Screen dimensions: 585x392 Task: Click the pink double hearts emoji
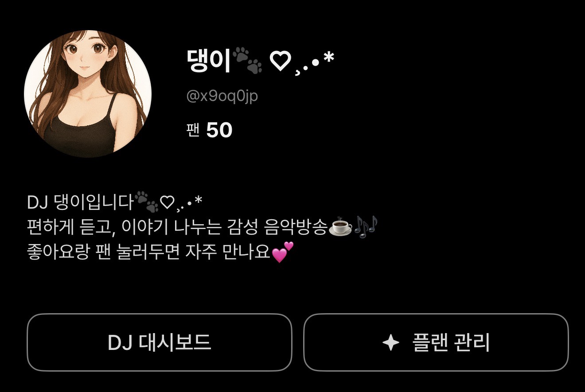pyautogui.click(x=283, y=252)
